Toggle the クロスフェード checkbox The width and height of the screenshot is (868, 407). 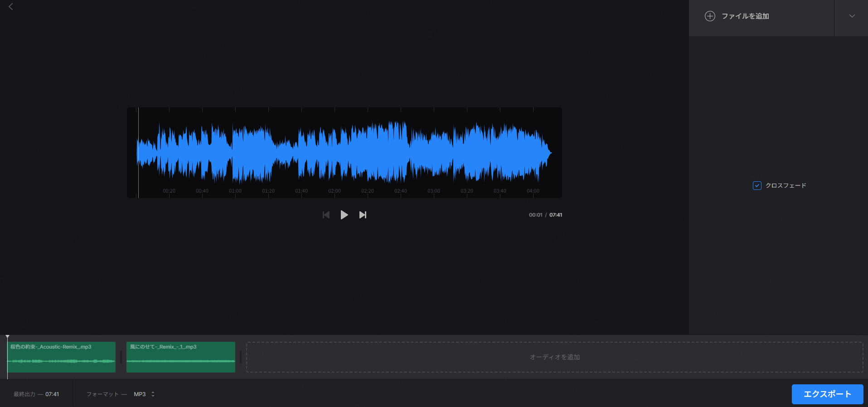pos(757,185)
